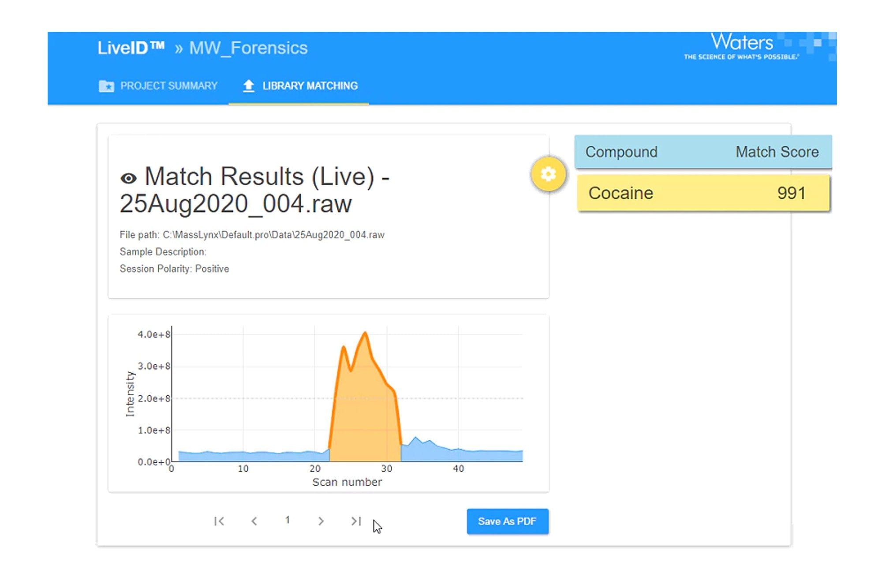Open the LiveID™ breadcrumb link
The height and width of the screenshot is (588, 882).
coord(131,48)
